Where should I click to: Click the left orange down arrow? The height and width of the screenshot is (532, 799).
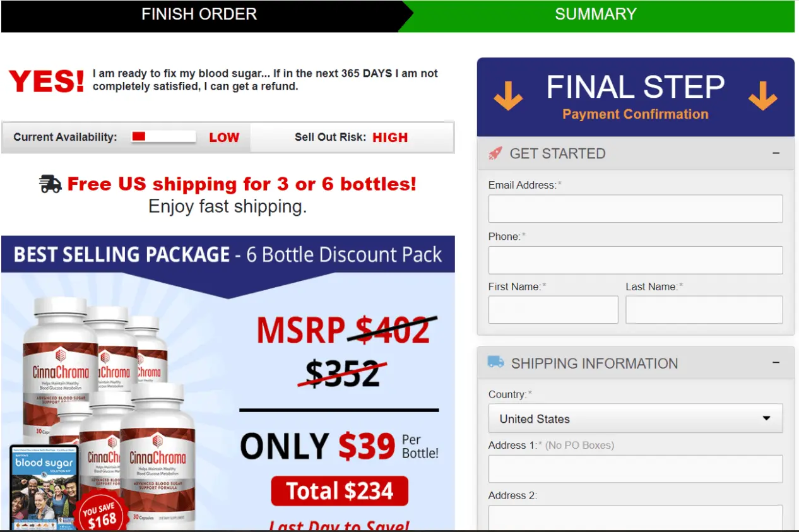pos(508,97)
